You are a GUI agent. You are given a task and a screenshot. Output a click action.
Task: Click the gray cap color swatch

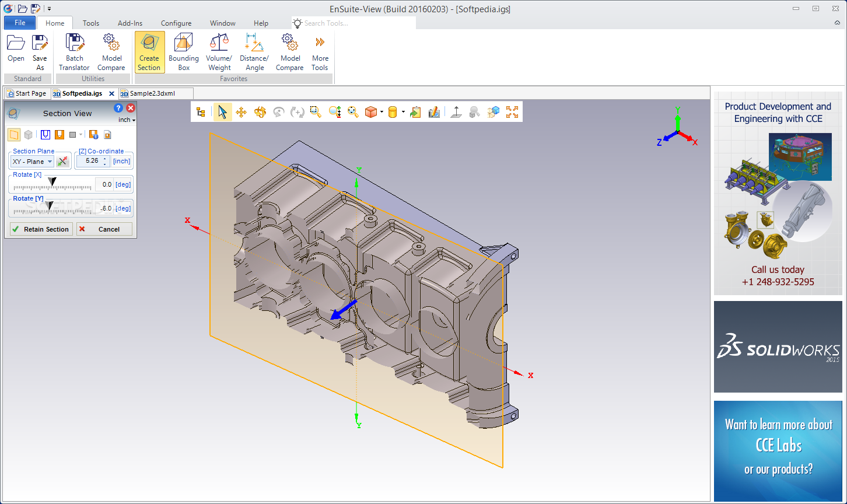click(x=72, y=135)
